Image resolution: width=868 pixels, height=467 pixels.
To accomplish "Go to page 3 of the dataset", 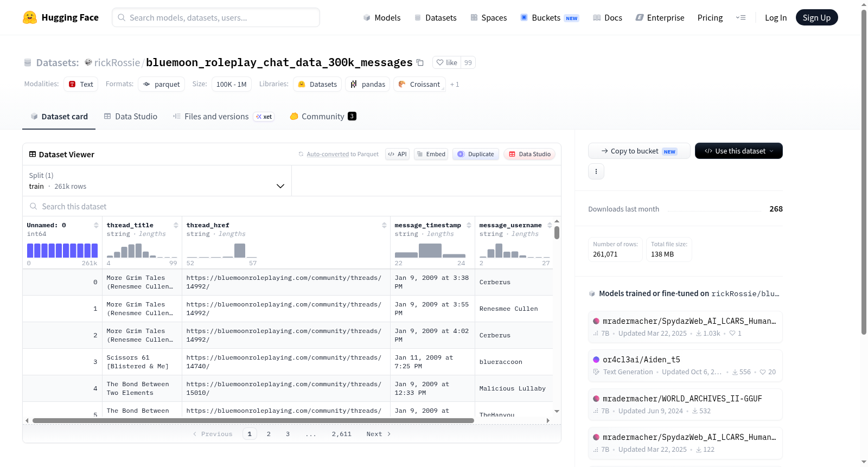I will [288, 434].
